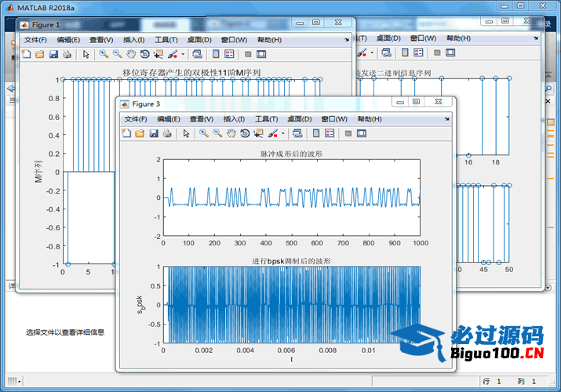Click the 选择文件以查看详细信息 text
The width and height of the screenshot is (561, 392).
(65, 332)
